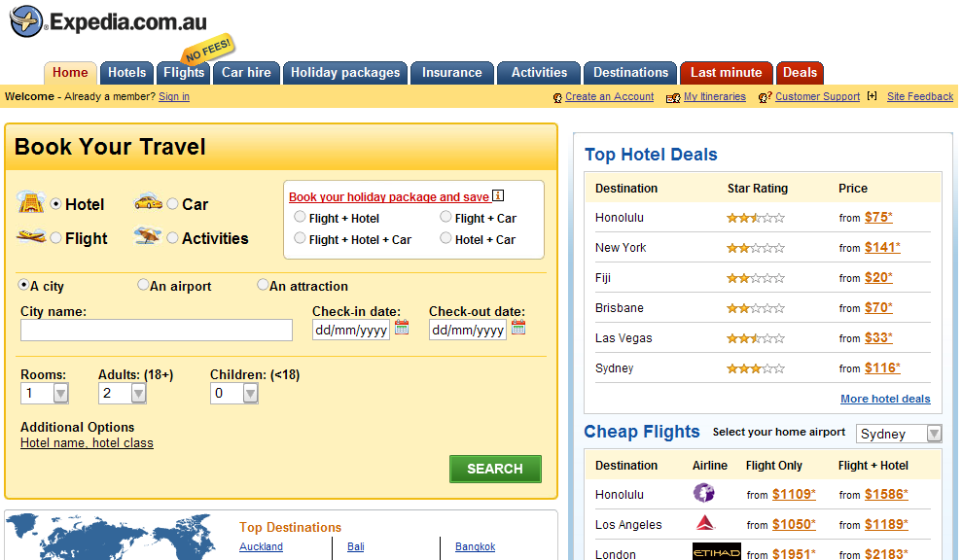Click the beach umbrella activities icon

148,235
